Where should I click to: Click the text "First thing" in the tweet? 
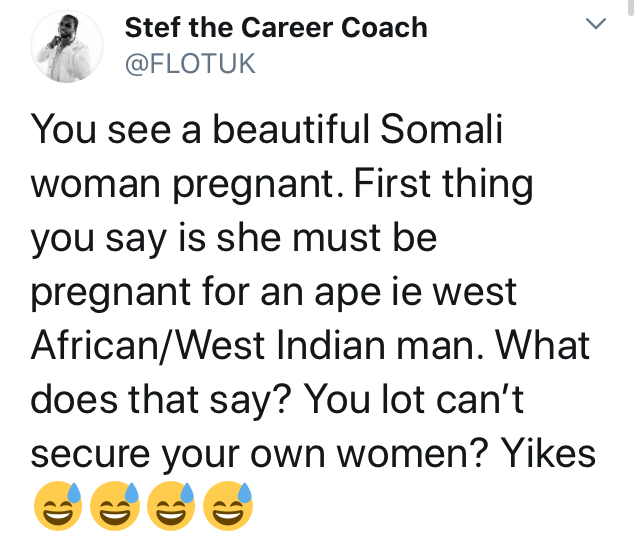pyautogui.click(x=444, y=184)
